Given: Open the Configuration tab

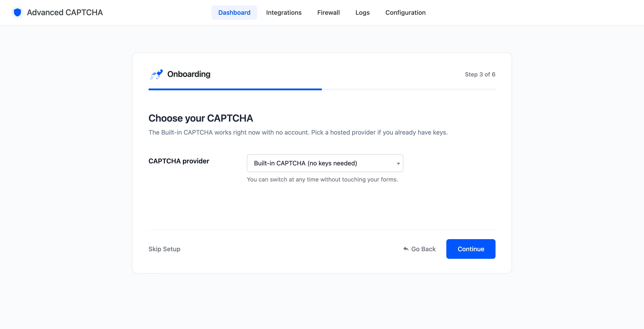Looking at the screenshot, I should coord(405,13).
